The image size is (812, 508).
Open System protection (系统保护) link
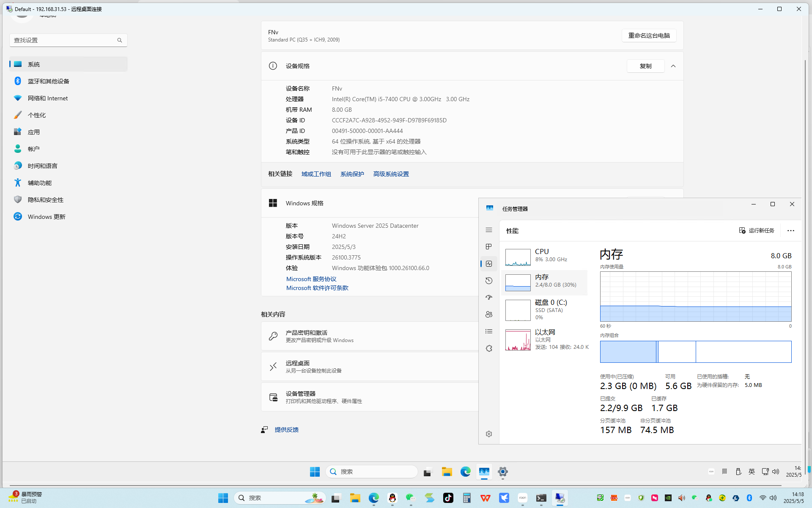click(x=352, y=174)
